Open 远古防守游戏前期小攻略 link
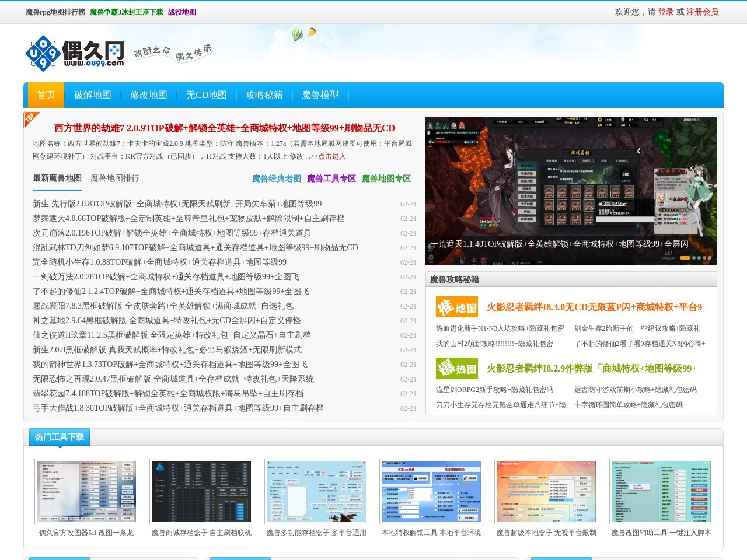Image resolution: width=747 pixels, height=560 pixels. tap(636, 390)
